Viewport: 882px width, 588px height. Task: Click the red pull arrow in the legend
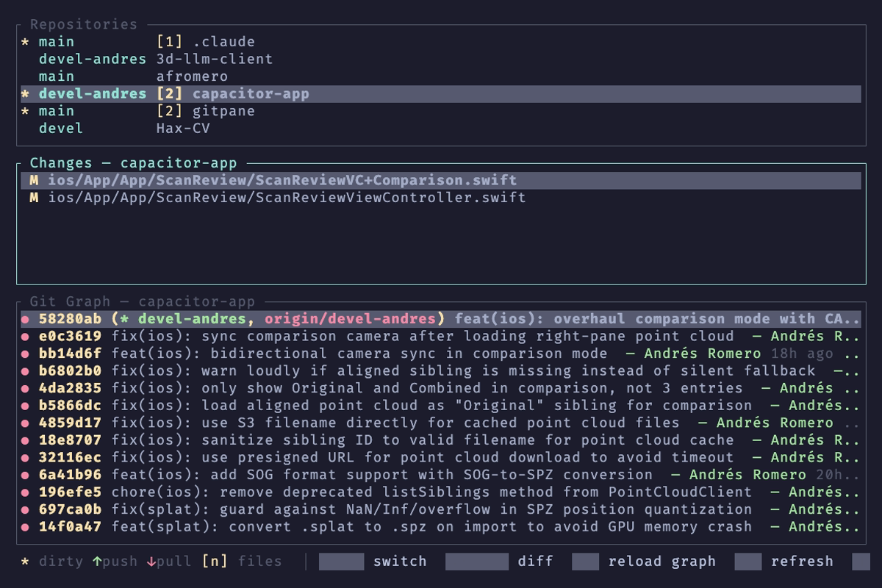pos(151,562)
